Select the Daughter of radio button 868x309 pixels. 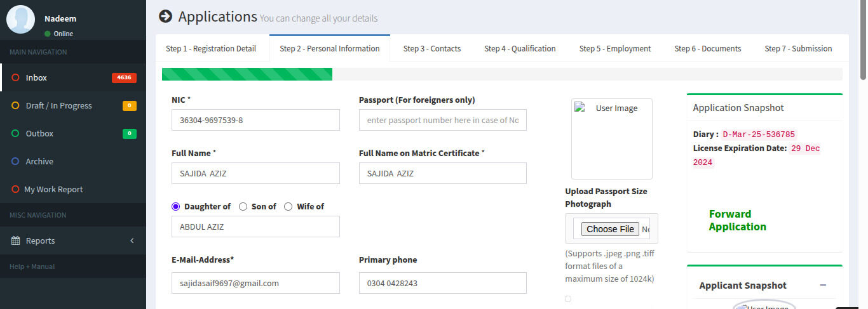[x=176, y=206]
